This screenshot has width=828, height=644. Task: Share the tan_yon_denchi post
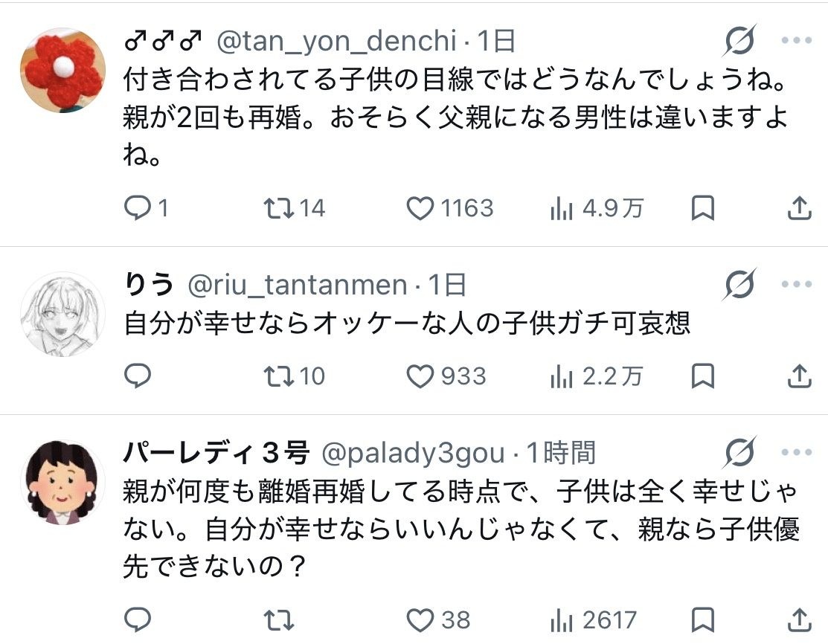799,209
